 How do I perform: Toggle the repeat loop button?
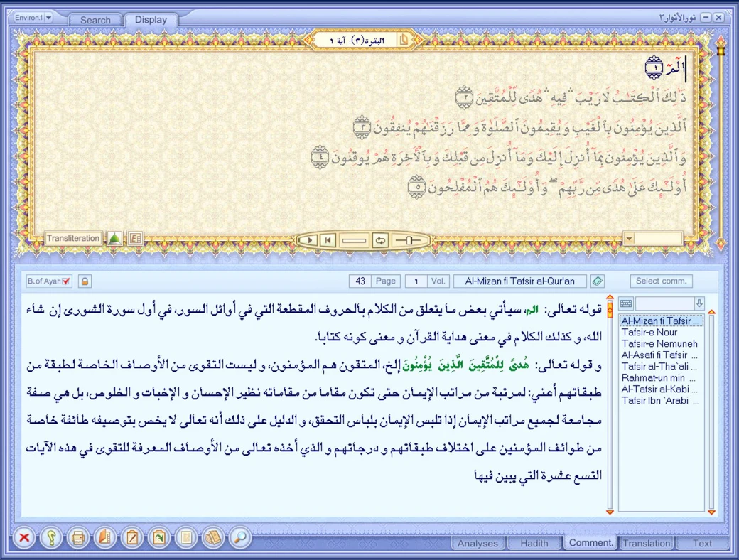(x=380, y=240)
